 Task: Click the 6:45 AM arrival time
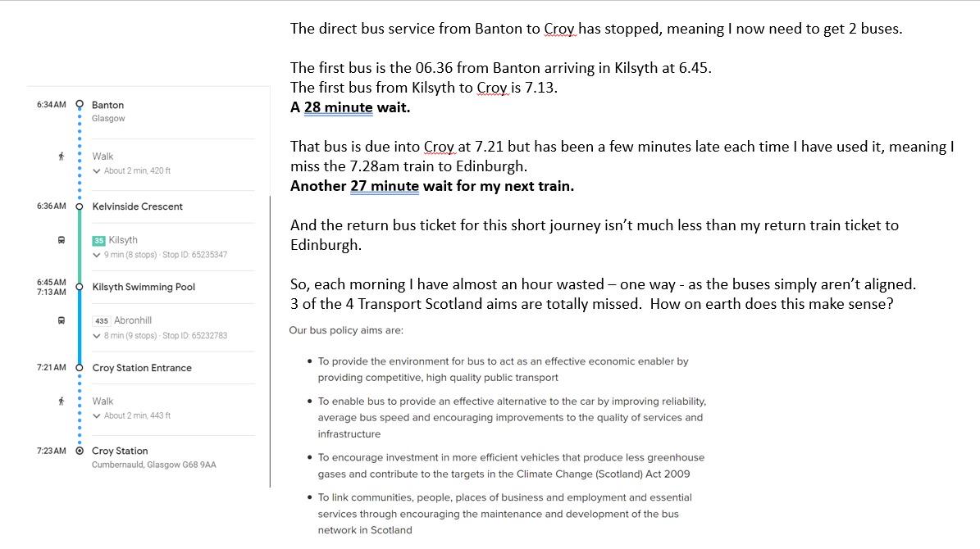pyautogui.click(x=51, y=283)
